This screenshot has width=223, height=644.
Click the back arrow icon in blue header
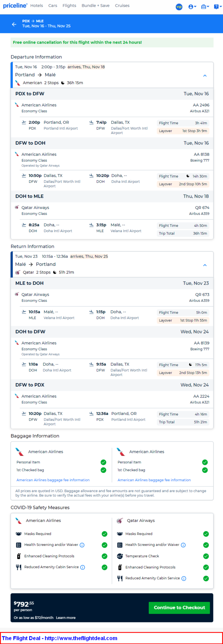pos(14,24)
